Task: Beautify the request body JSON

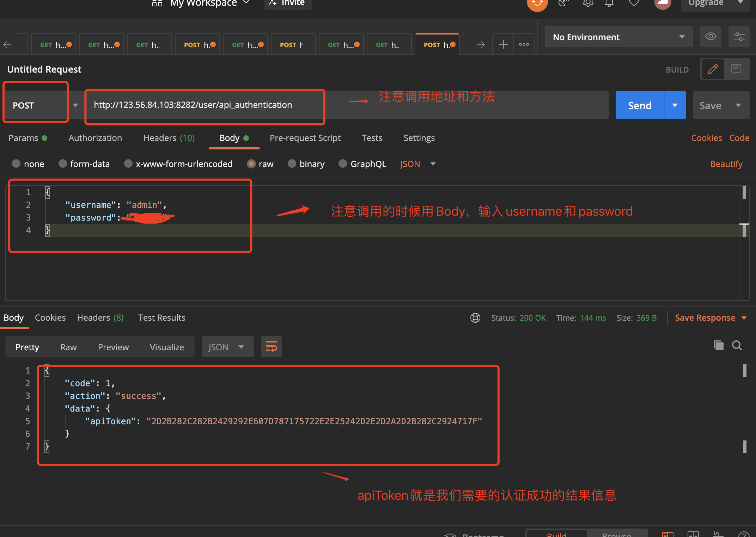Action: 726,163
